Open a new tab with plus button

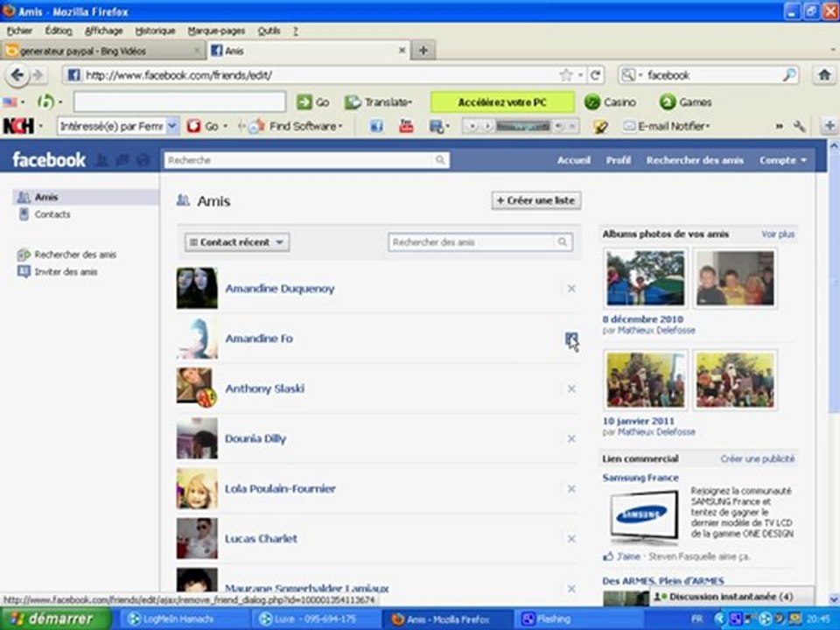tap(423, 51)
